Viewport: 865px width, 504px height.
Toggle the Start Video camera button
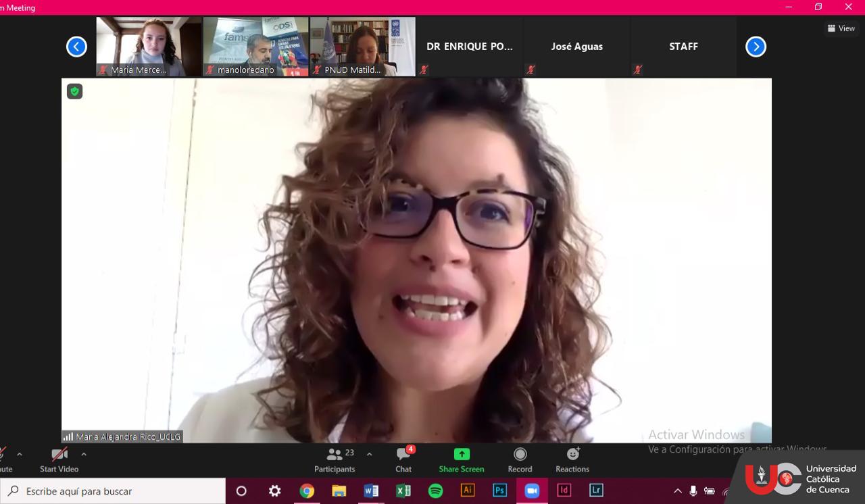pos(59,460)
